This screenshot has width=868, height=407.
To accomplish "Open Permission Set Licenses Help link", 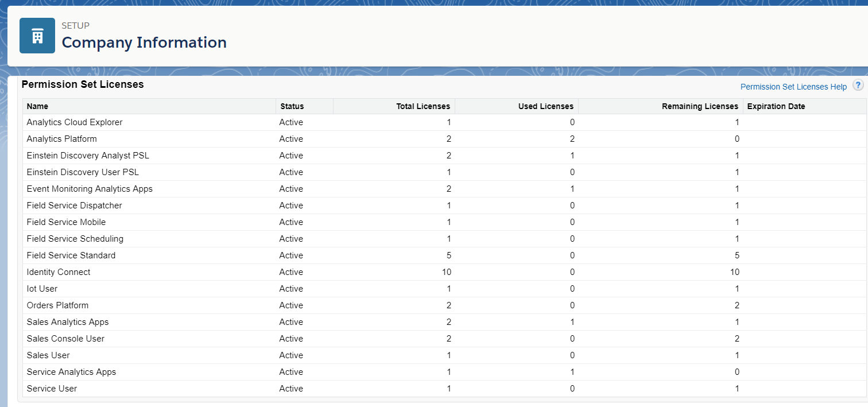I will [793, 87].
